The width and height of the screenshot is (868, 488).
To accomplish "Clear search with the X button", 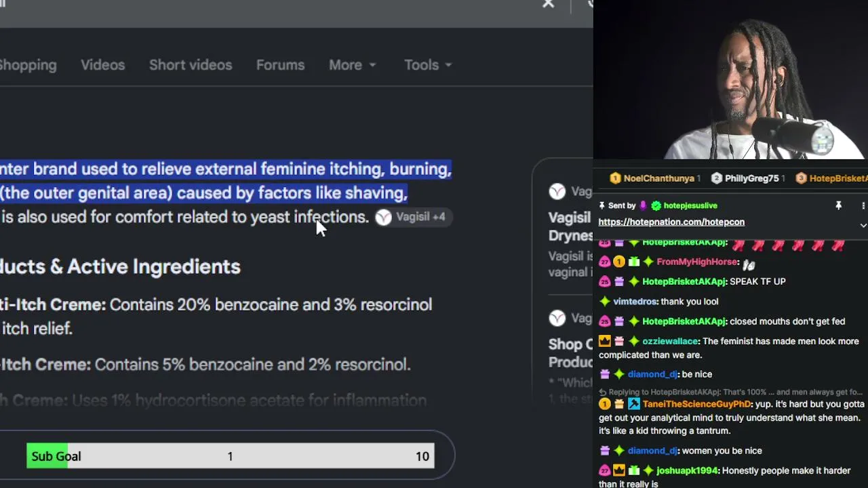I will click(x=548, y=5).
